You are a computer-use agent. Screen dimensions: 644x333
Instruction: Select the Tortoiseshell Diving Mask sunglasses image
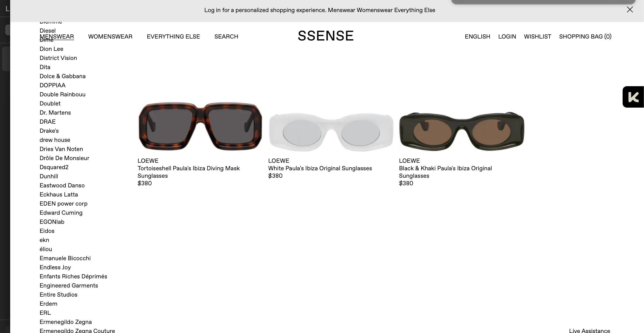200,126
